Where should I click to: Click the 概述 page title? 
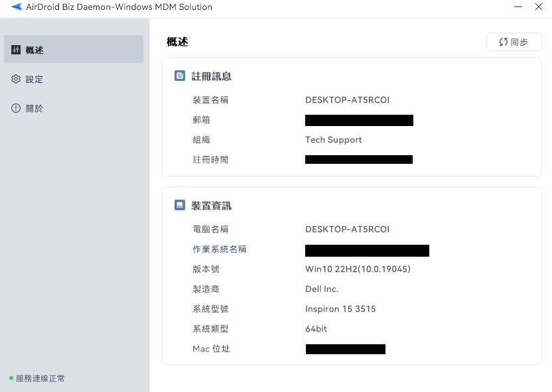tap(177, 42)
